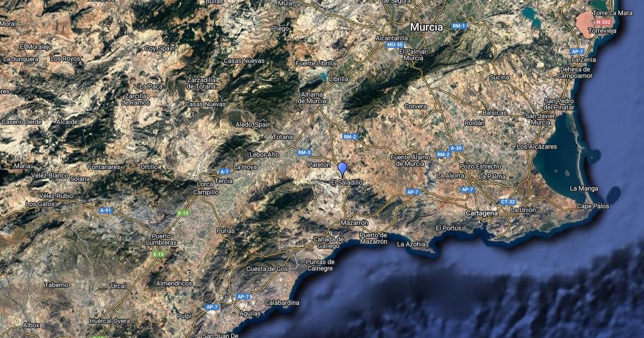
Task: Click the A-91 road shield
Action: click(106, 210)
